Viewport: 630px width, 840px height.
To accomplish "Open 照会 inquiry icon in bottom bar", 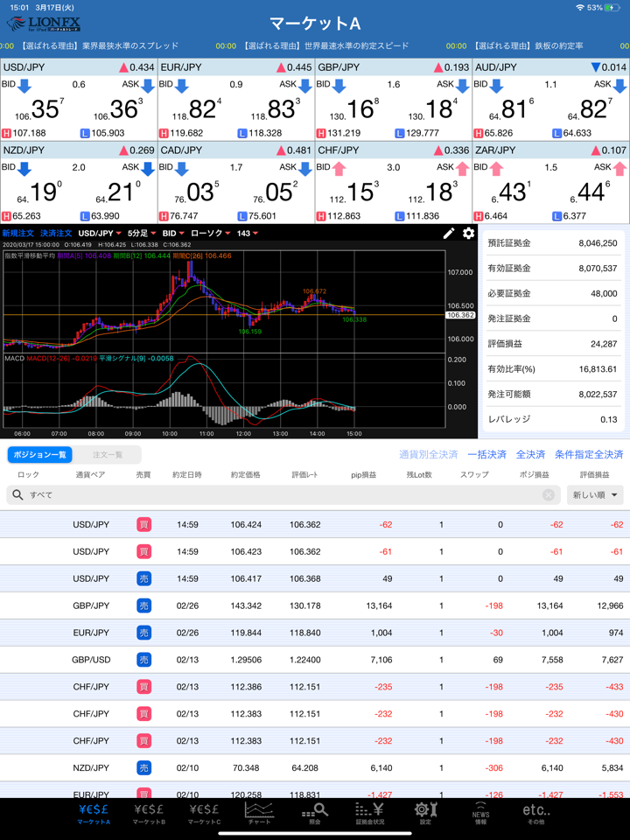I will [x=314, y=812].
